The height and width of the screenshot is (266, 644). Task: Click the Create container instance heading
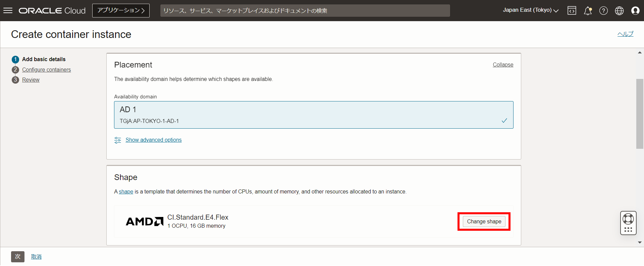[x=71, y=34]
